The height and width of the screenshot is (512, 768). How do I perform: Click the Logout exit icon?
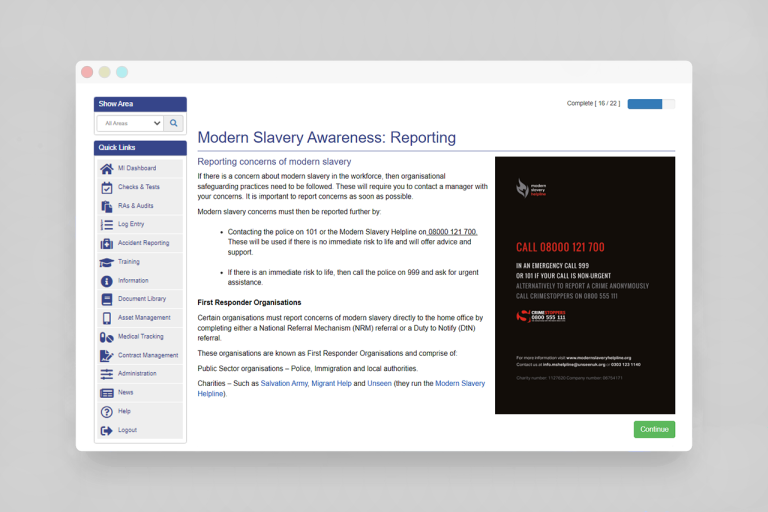107,430
